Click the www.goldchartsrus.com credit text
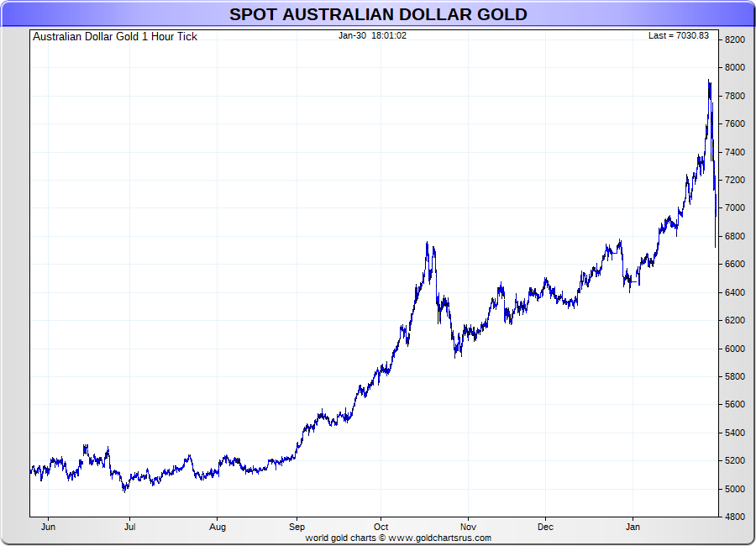This screenshot has width=756, height=546. [x=439, y=538]
